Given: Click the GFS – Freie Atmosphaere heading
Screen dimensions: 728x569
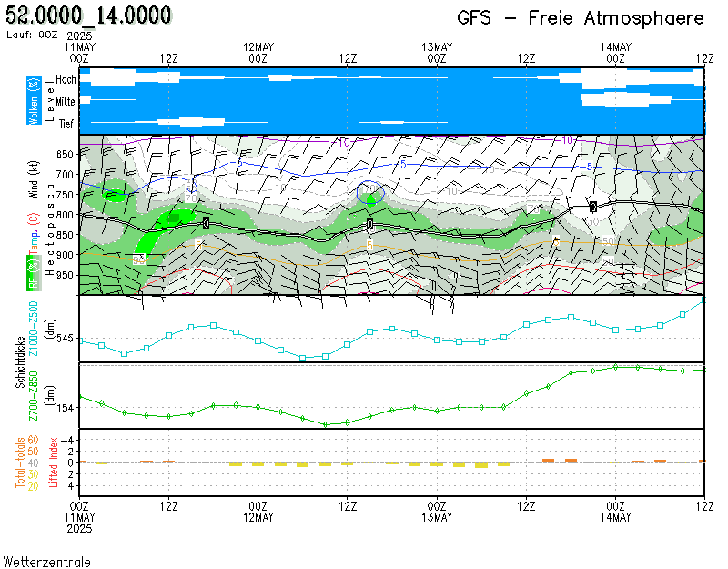Looking at the screenshot, I should (x=581, y=18).
